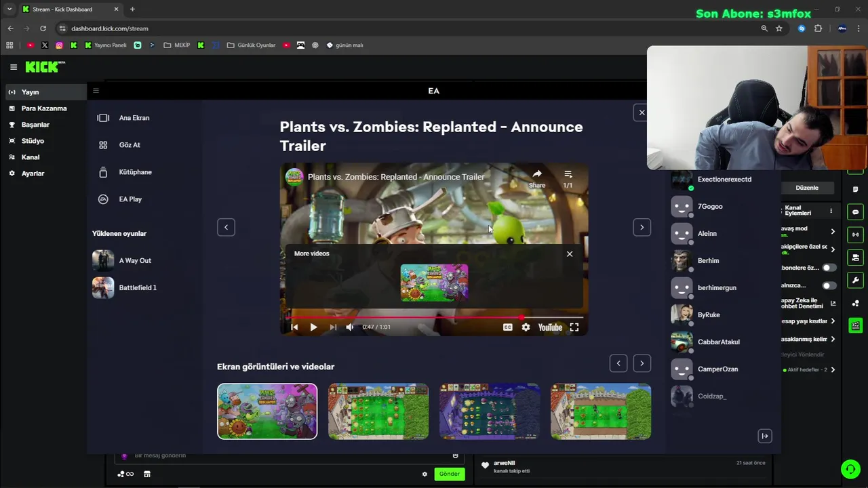
Task: Open the green headset support button
Action: 850,469
